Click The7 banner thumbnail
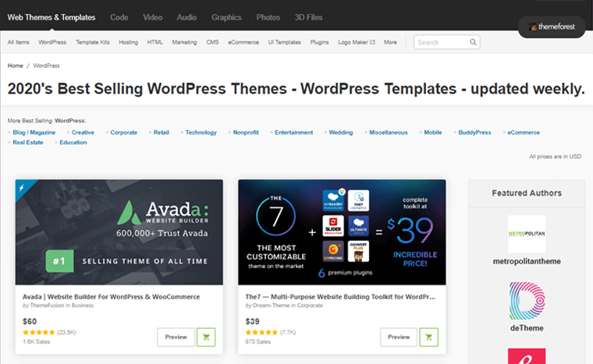 pos(342,232)
